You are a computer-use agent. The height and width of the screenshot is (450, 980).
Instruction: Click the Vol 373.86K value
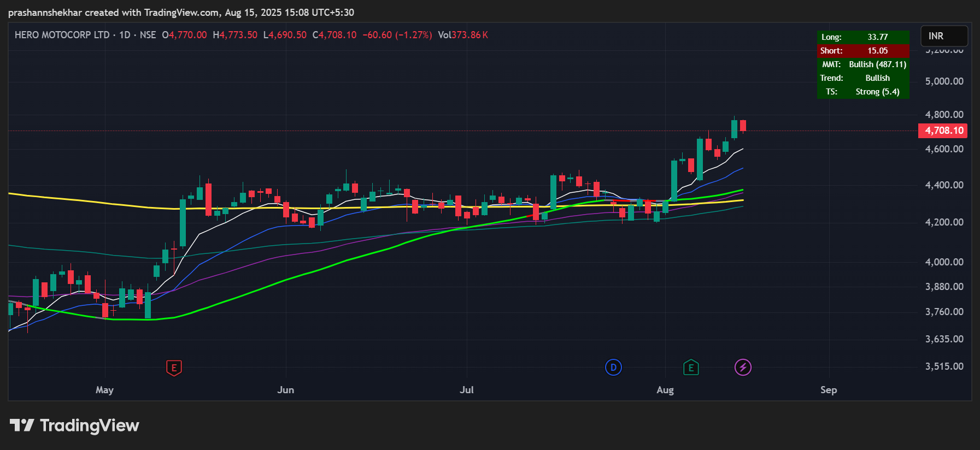pos(463,35)
